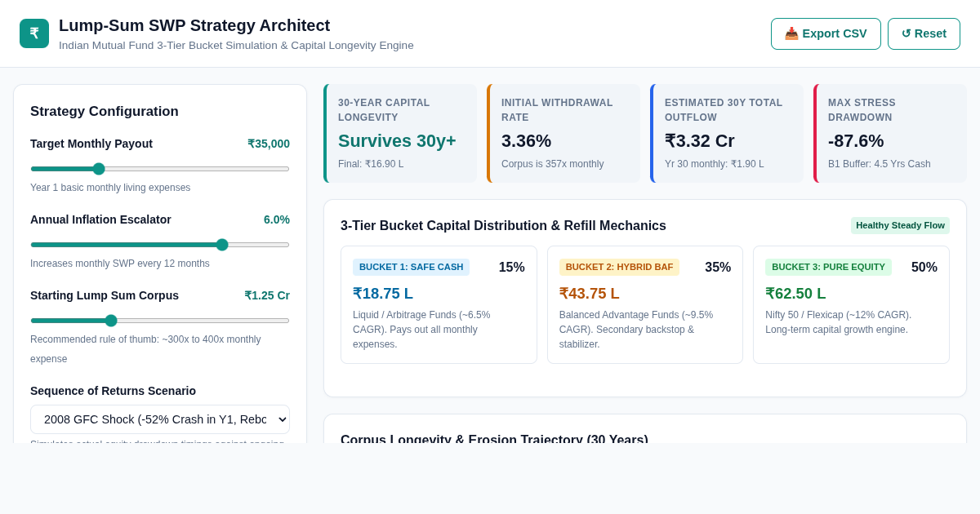
Task: Click the ₹43.75 L bucket amount
Action: (x=590, y=294)
